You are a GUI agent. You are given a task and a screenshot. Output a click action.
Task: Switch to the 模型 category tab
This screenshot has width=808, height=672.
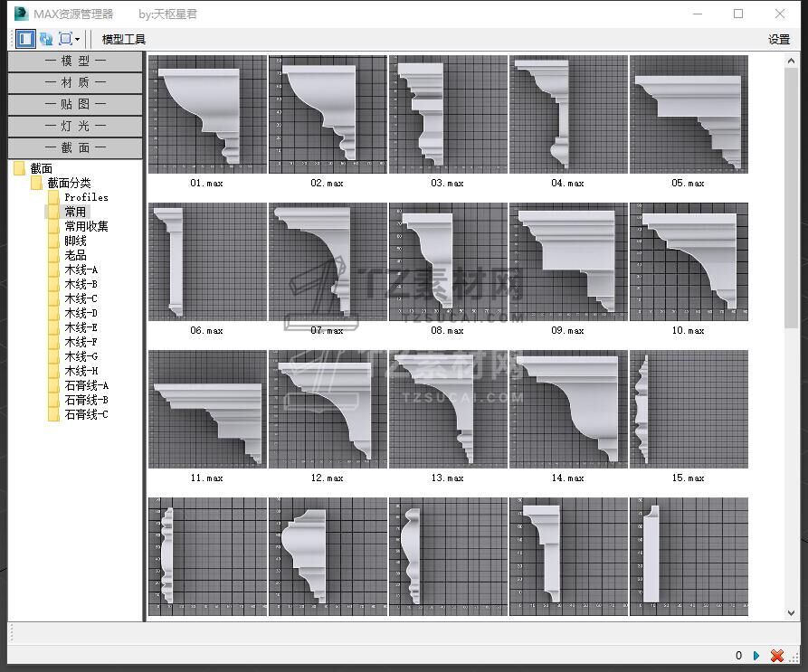pos(75,61)
